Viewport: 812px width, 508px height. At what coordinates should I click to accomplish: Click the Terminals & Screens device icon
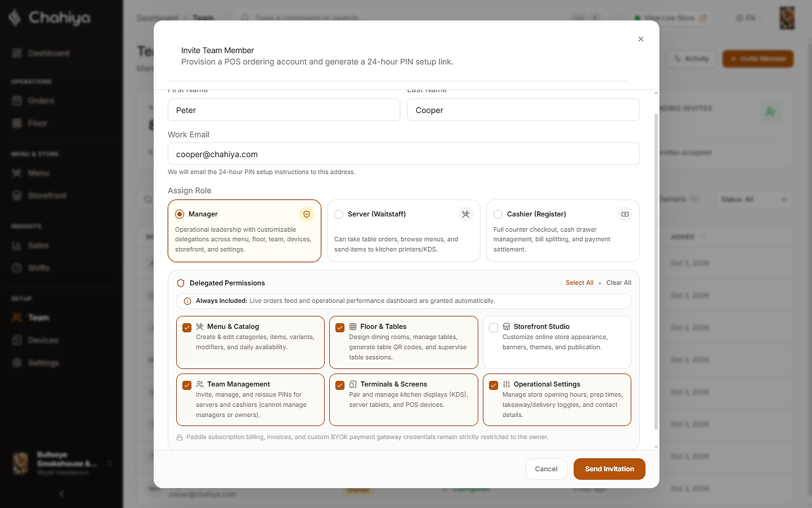[353, 384]
